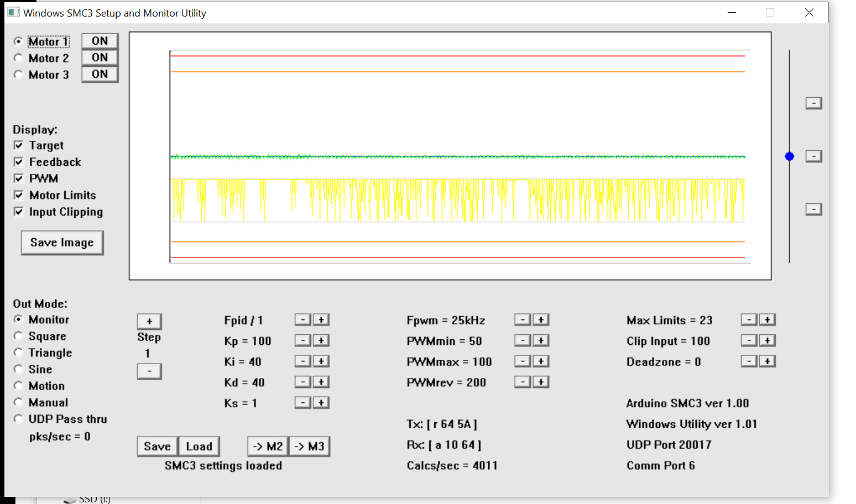Click the top minus button beside slider
This screenshot has height=504, width=856.
tap(814, 103)
